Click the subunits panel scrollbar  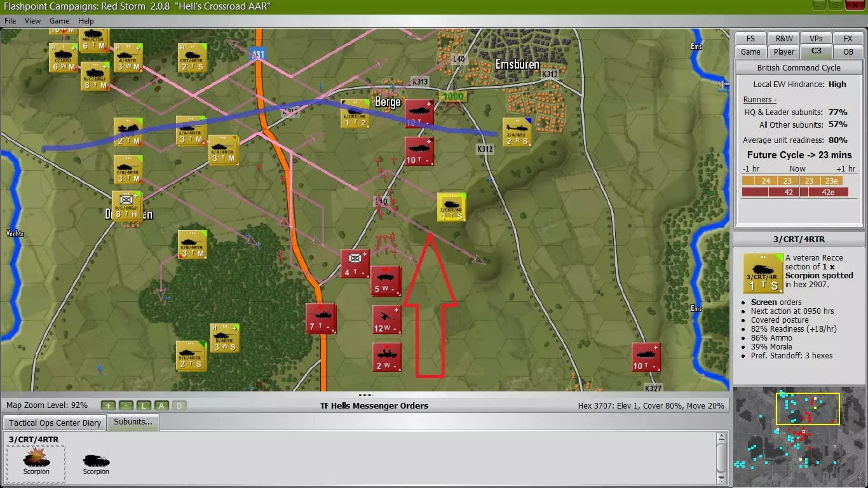[721, 457]
